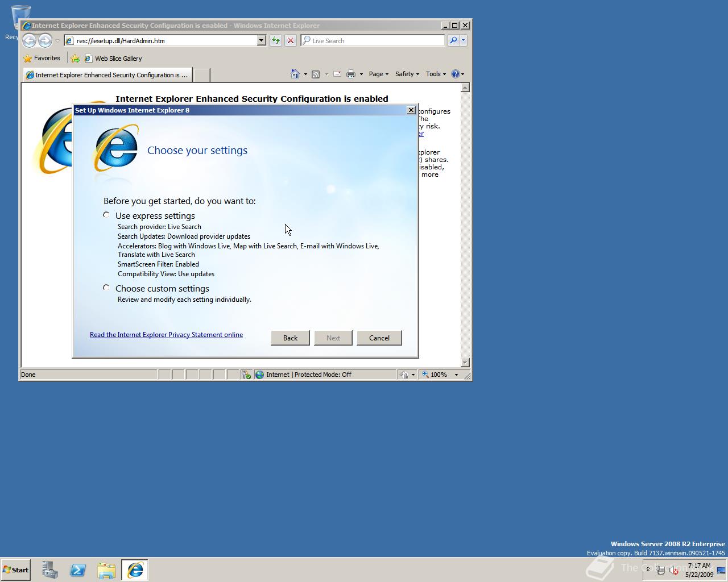Viewport: 728px width, 582px height.
Task: Select the Enhanced Security Configuration tab
Action: (x=107, y=74)
